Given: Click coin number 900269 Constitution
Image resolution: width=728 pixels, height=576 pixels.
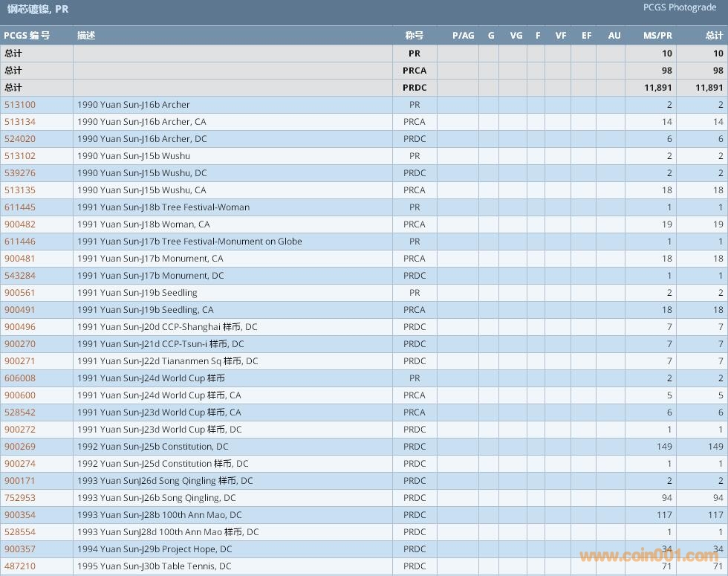Looking at the screenshot, I should (20, 447).
